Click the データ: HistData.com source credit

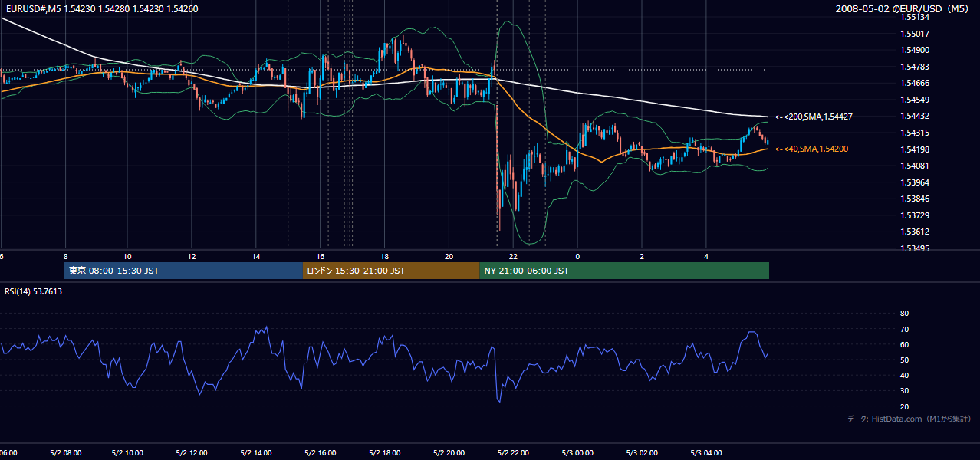(x=909, y=419)
